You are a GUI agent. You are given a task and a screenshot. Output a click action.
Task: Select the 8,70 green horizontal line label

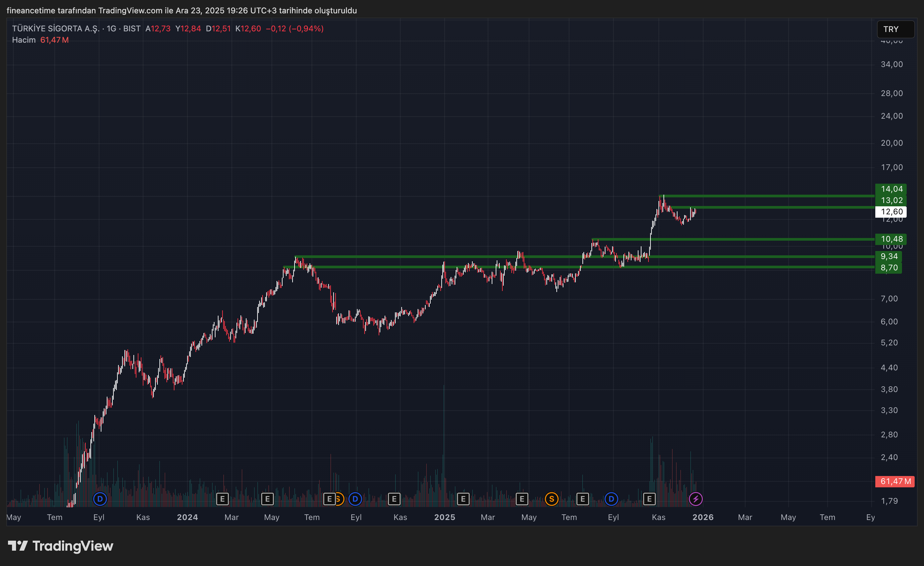(888, 268)
